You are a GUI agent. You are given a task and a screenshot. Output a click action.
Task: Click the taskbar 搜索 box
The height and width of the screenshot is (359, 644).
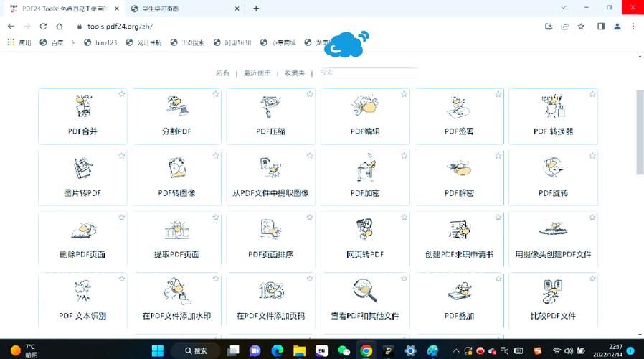[196, 351]
